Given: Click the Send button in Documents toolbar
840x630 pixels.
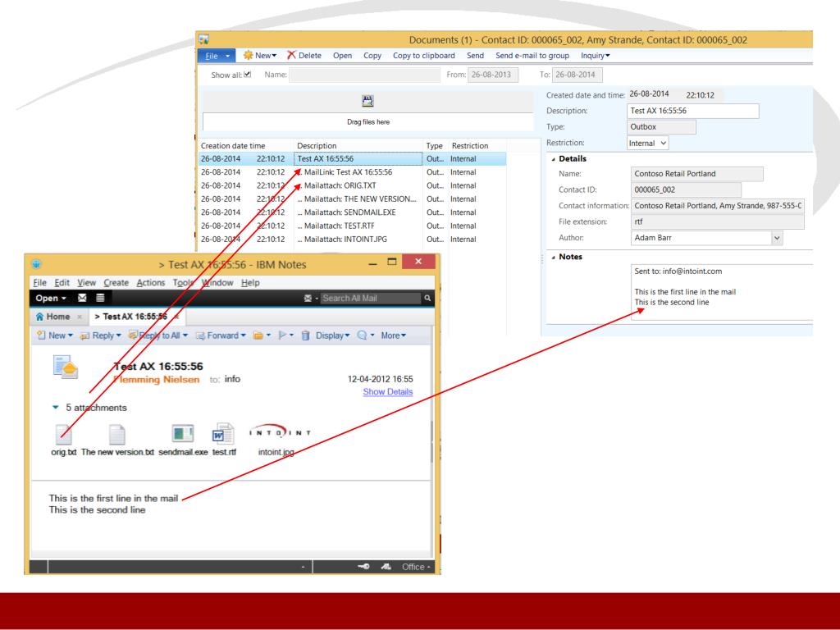Looking at the screenshot, I should coord(475,55).
